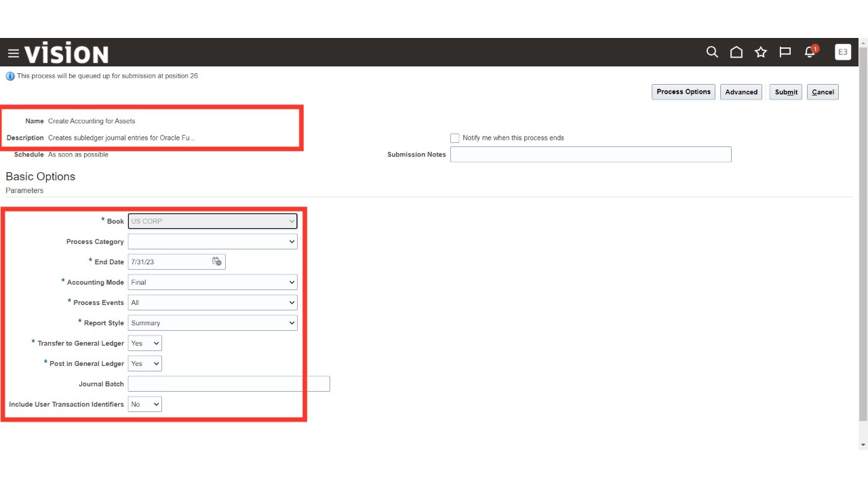868x488 pixels.
Task: Open Include User Transaction Identifiers dropdown
Action: (x=145, y=404)
